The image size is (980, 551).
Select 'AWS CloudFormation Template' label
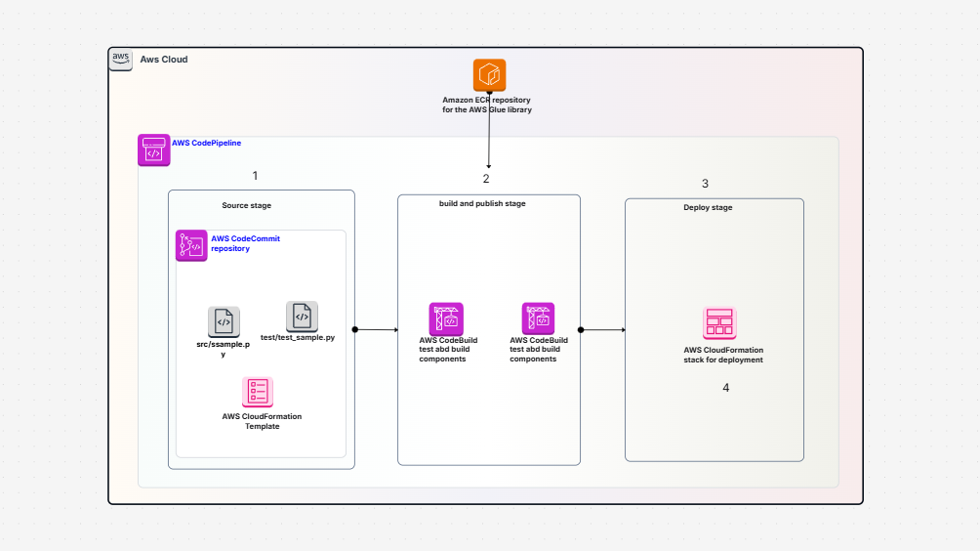tap(262, 421)
